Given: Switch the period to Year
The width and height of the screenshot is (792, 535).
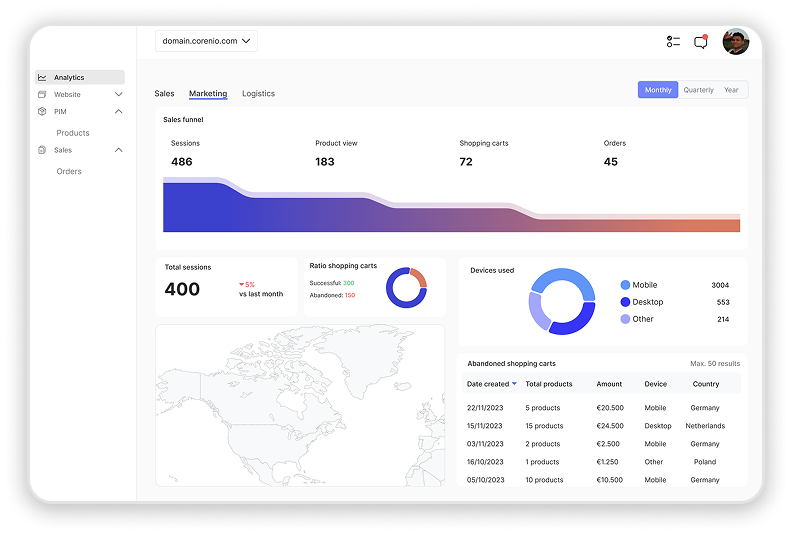Looking at the screenshot, I should [731, 90].
